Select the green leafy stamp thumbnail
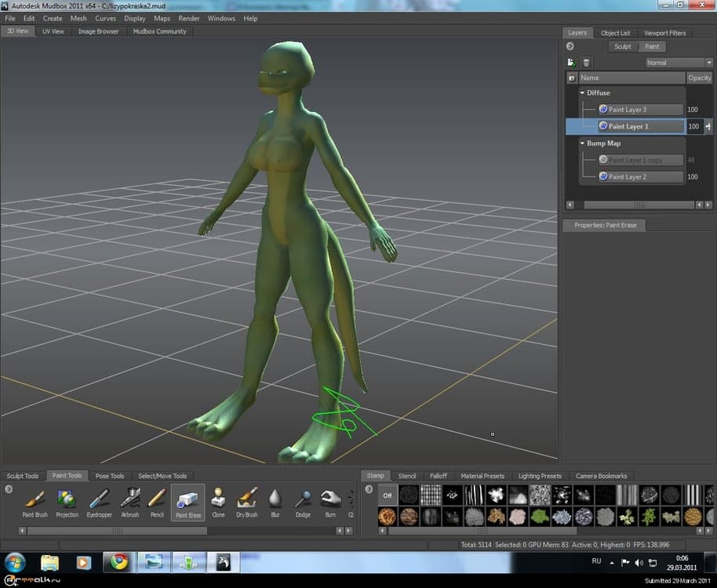 tap(540, 517)
